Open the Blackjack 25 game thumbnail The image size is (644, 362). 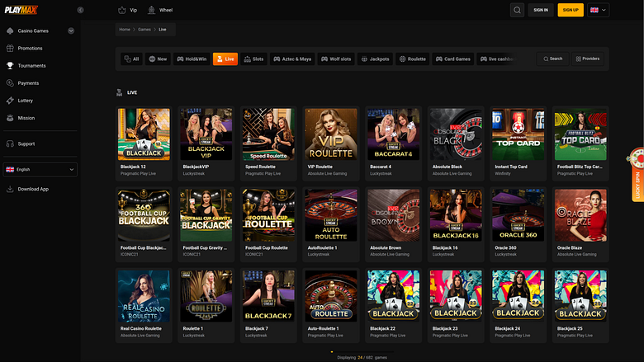(580, 296)
